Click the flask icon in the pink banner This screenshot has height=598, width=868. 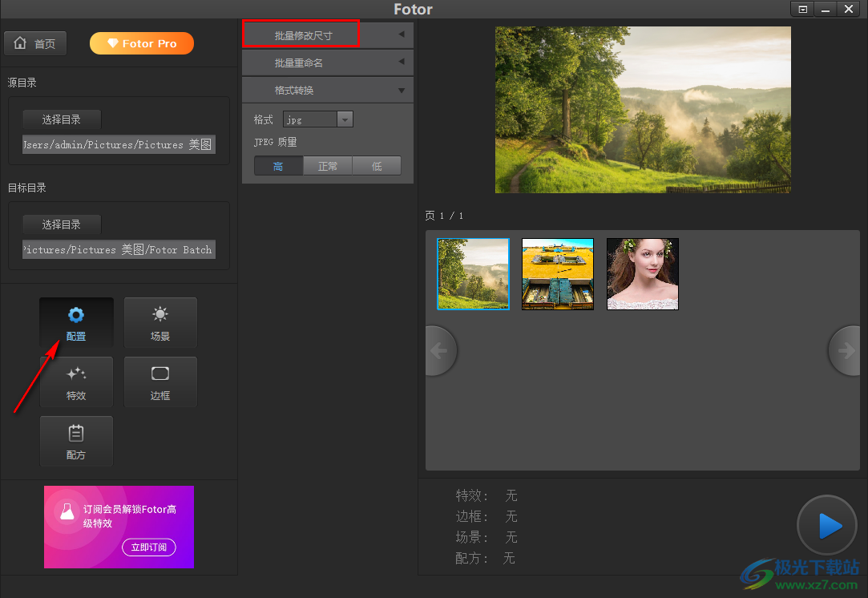67,511
